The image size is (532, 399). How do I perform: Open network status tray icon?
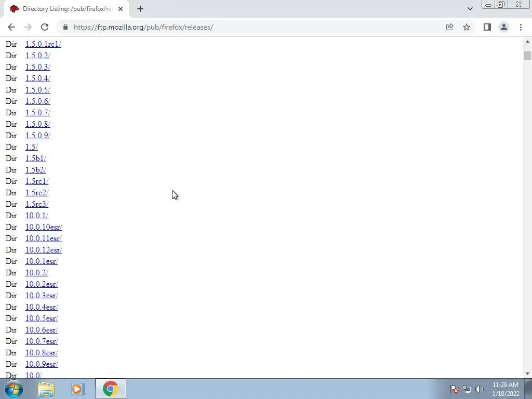pos(467,389)
